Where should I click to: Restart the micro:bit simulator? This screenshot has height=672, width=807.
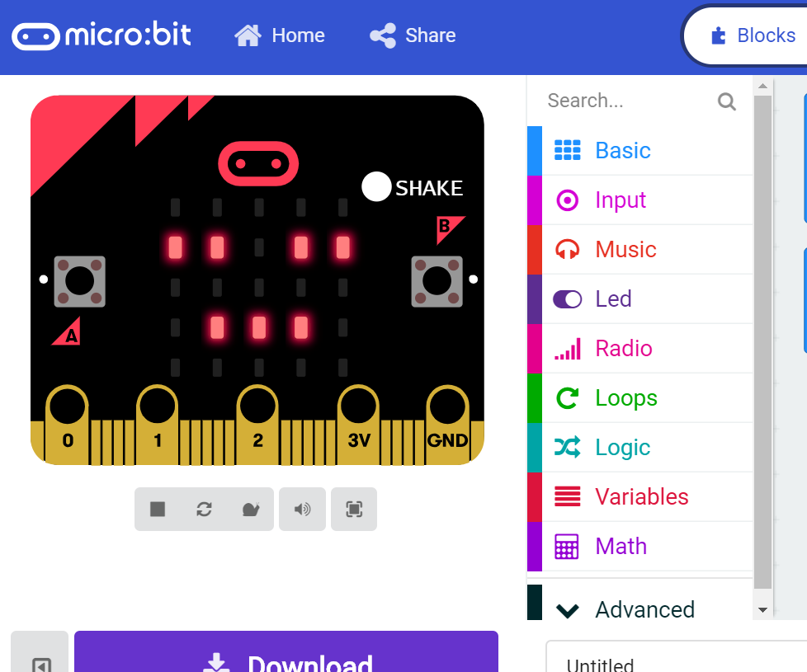(204, 509)
